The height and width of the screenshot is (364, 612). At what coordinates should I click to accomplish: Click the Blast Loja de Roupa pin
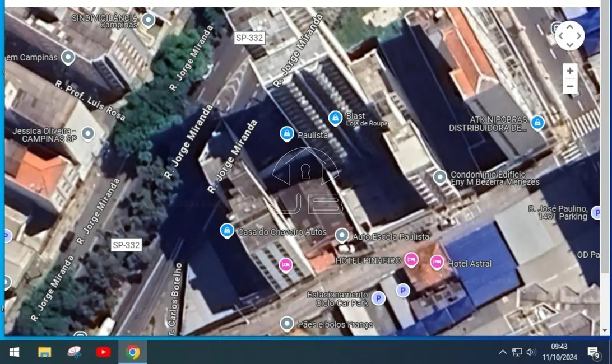point(335,118)
